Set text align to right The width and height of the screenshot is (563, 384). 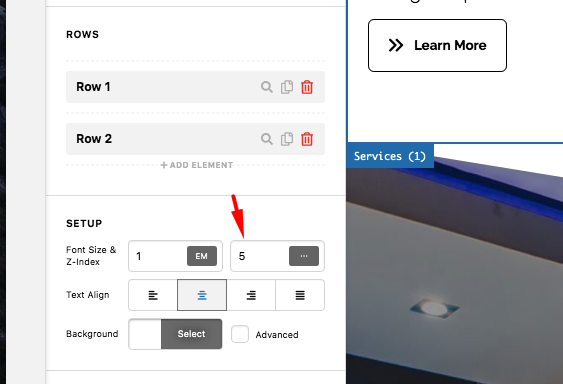[251, 295]
